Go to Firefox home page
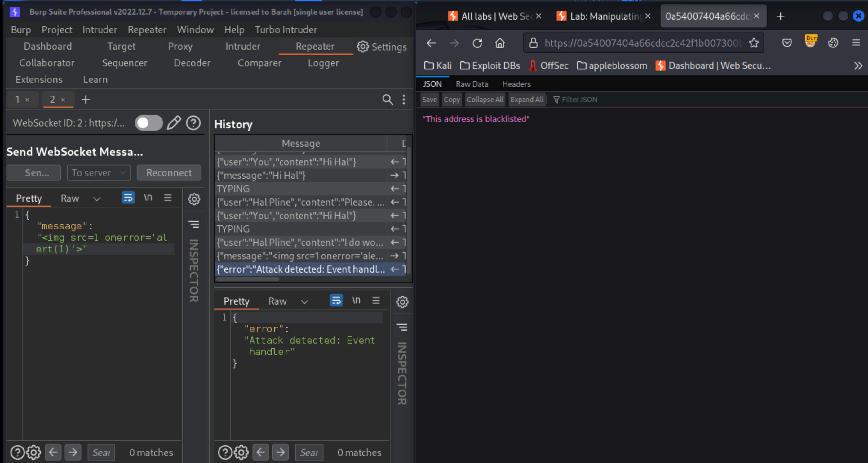Viewport: 868px width, 463px height. (500, 43)
